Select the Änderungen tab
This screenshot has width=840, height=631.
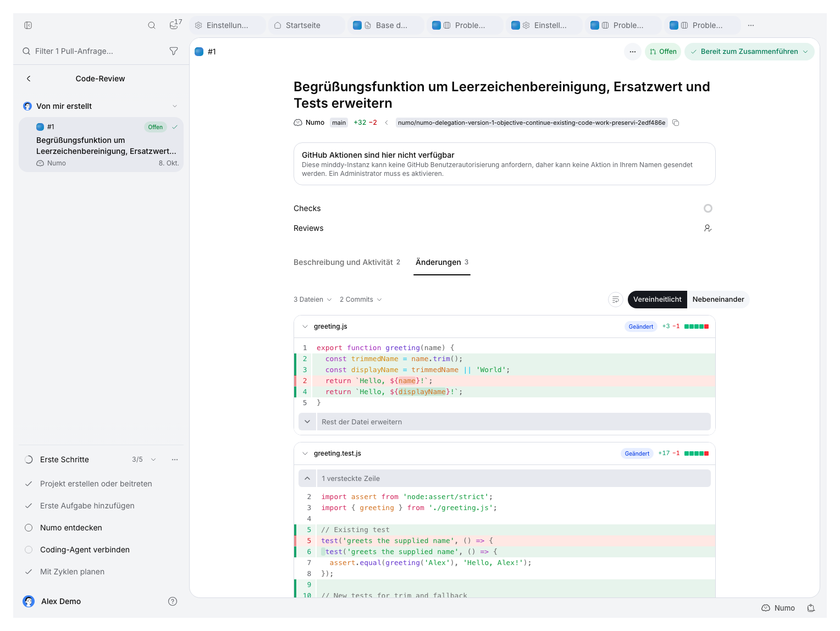(442, 262)
